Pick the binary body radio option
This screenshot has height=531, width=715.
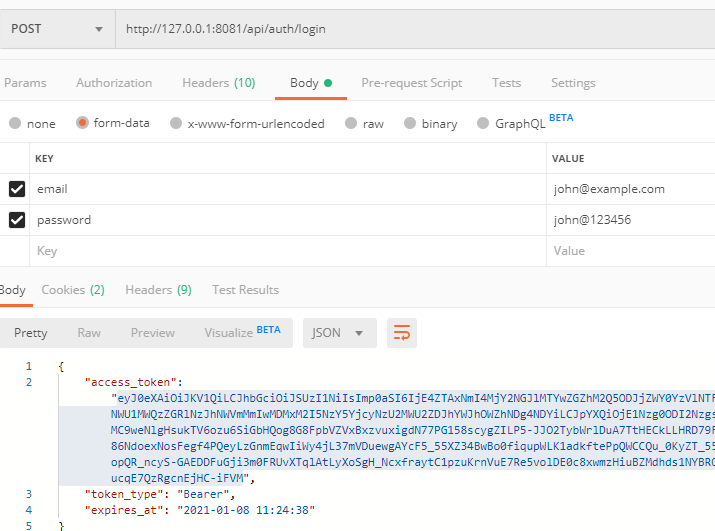click(x=409, y=124)
